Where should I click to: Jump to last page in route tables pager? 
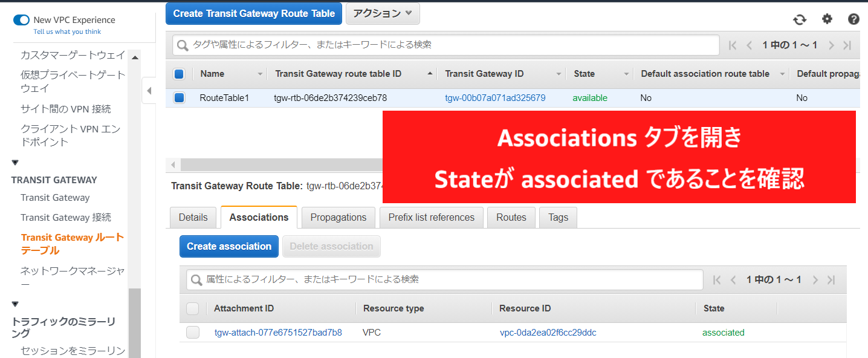[x=847, y=45]
